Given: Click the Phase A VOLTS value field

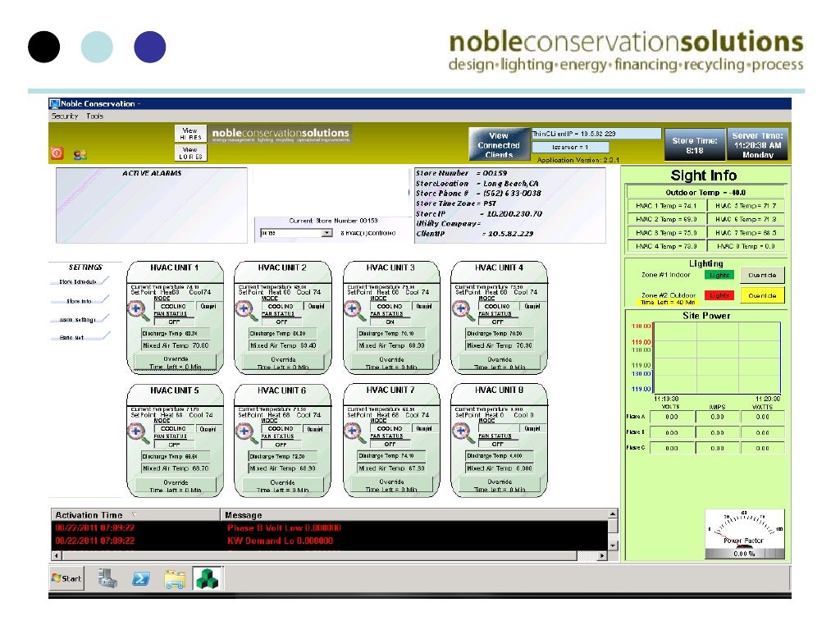Looking at the screenshot, I should (671, 417).
